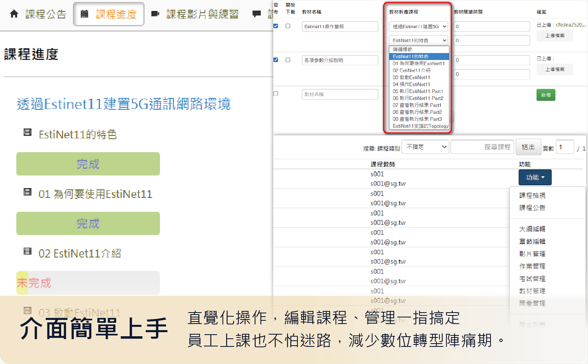
Task: Select 09 查看執行結果 Part3 option
Action: [419, 119]
